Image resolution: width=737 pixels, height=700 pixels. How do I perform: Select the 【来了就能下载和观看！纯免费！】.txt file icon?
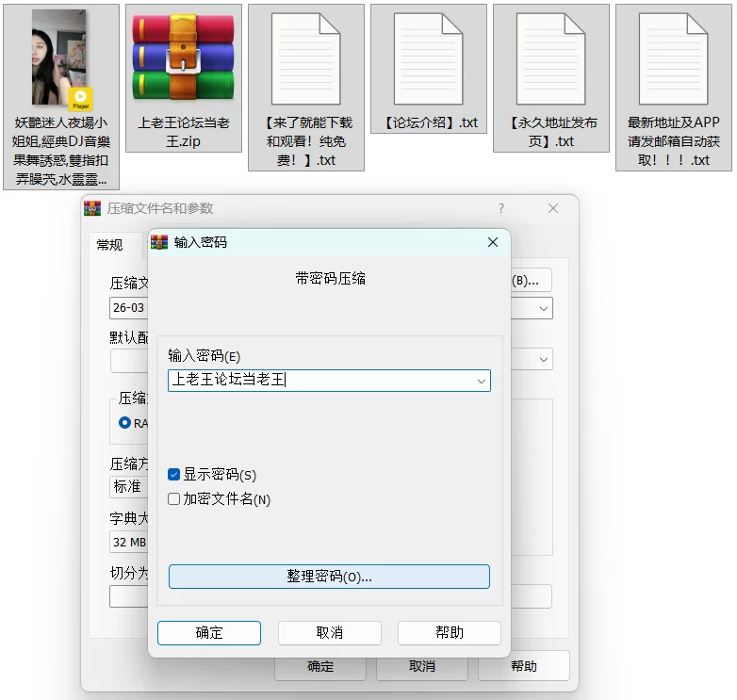point(306,58)
